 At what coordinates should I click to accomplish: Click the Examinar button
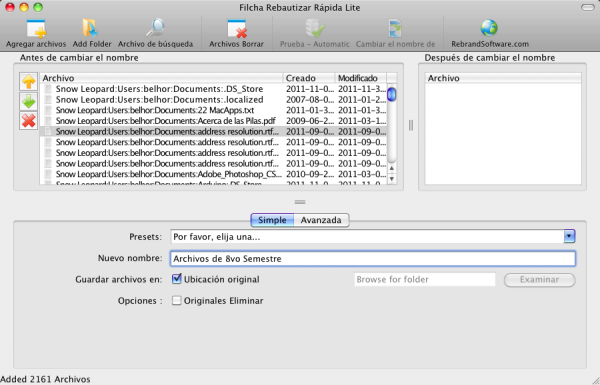tap(539, 280)
